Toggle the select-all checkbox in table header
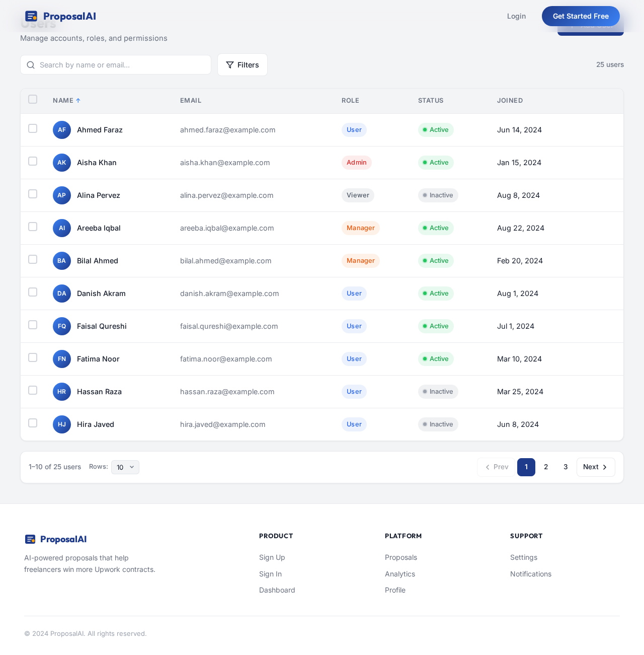 pos(33,99)
